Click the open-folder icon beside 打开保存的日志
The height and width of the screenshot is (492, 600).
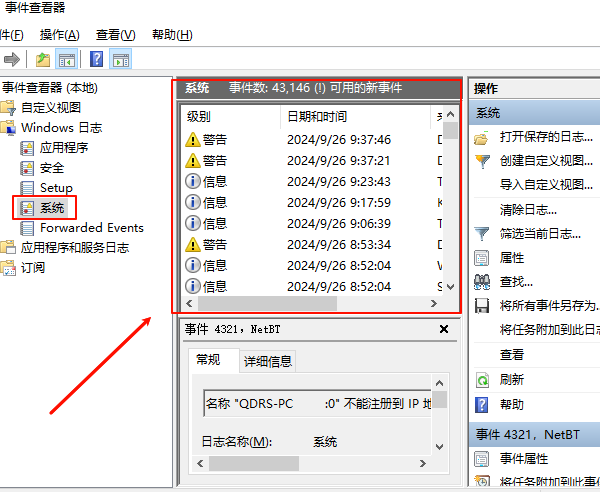(481, 138)
